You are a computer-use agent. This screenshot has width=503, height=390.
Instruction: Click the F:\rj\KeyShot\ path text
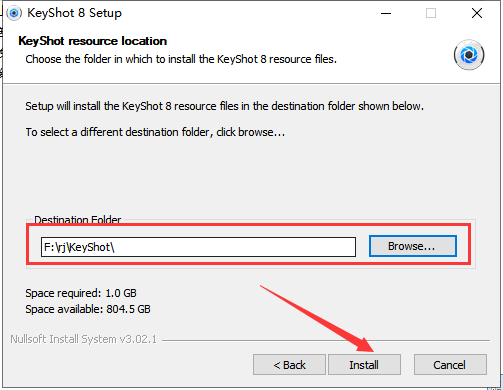point(79,247)
